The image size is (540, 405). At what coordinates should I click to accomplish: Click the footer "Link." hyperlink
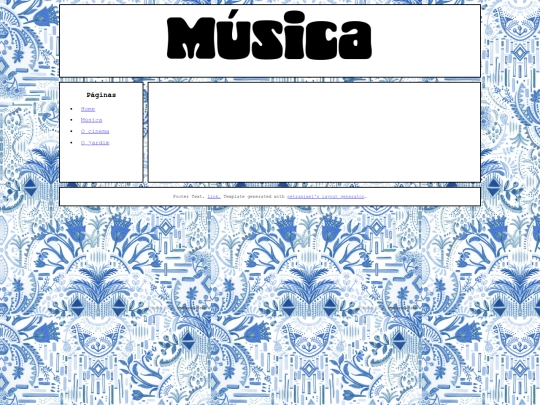tap(214, 197)
